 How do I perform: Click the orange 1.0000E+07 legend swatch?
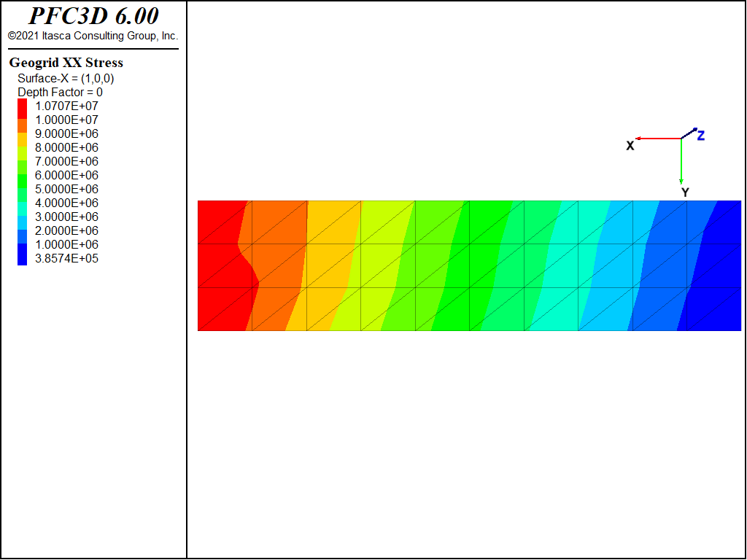point(22,125)
